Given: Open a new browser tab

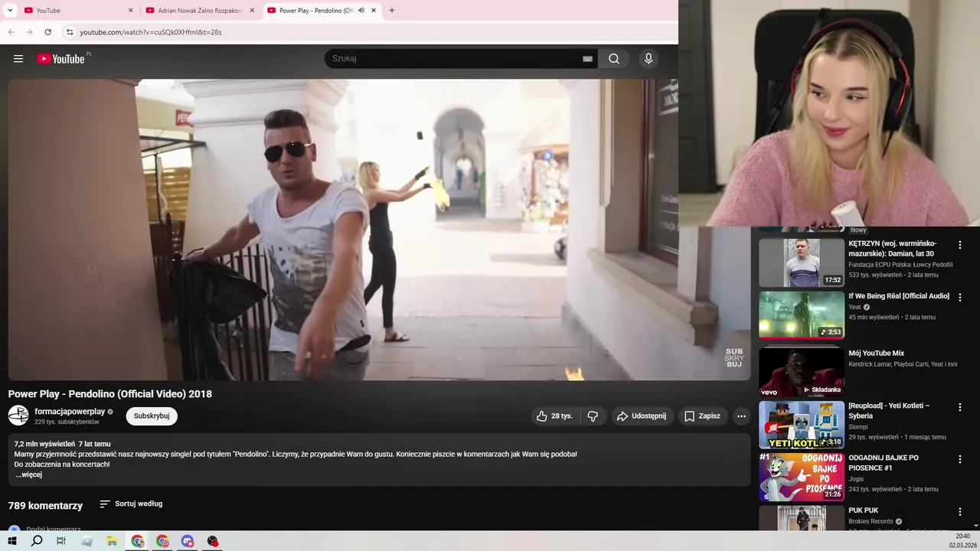Looking at the screenshot, I should coord(392,11).
